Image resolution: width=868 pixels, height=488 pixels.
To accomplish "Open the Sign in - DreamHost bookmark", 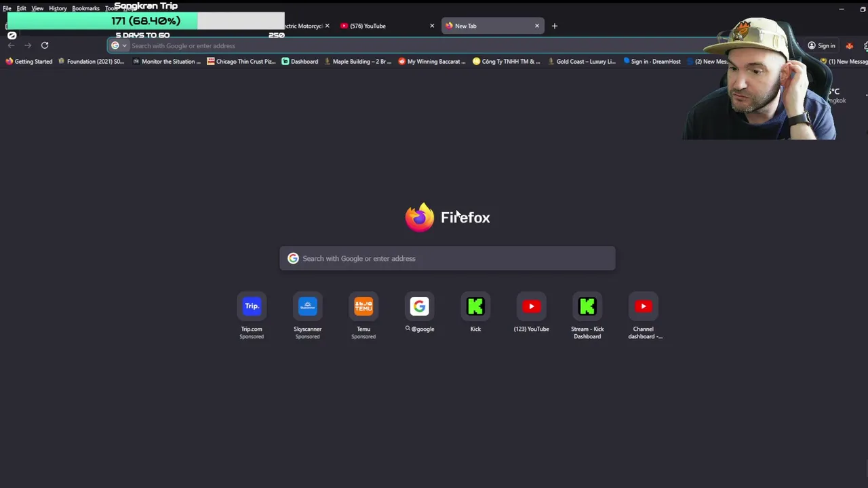I will coord(651,61).
